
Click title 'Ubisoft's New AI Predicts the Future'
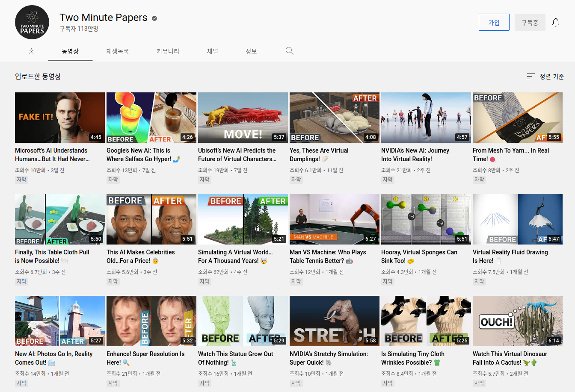pyautogui.click(x=237, y=155)
